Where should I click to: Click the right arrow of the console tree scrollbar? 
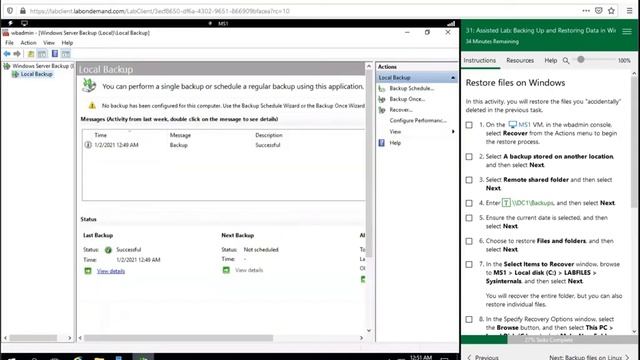[x=69, y=338]
